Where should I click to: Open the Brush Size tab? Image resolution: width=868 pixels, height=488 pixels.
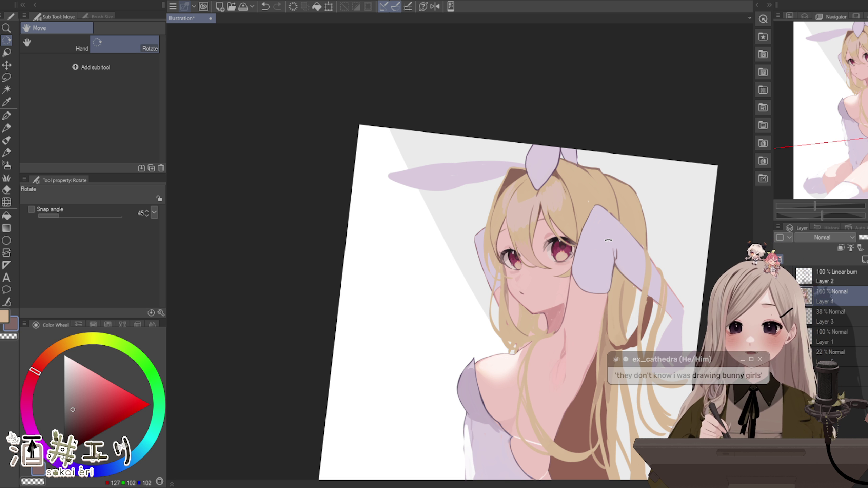pyautogui.click(x=98, y=16)
